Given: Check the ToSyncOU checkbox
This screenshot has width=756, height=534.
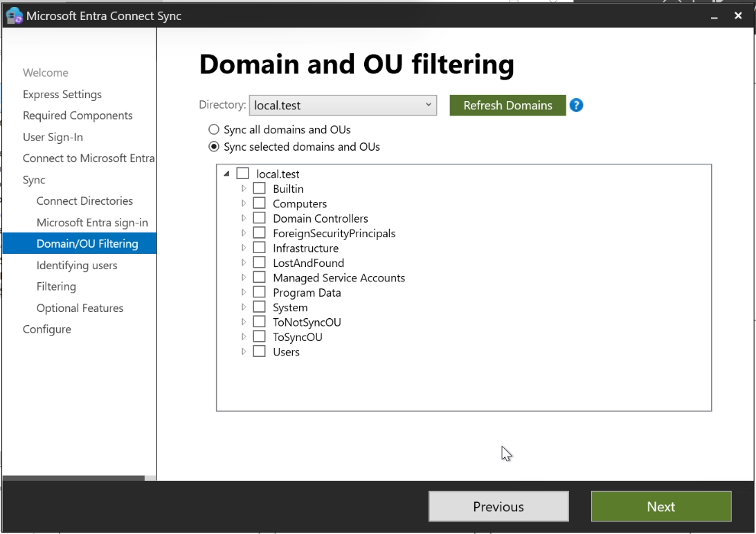Looking at the screenshot, I should coord(260,337).
